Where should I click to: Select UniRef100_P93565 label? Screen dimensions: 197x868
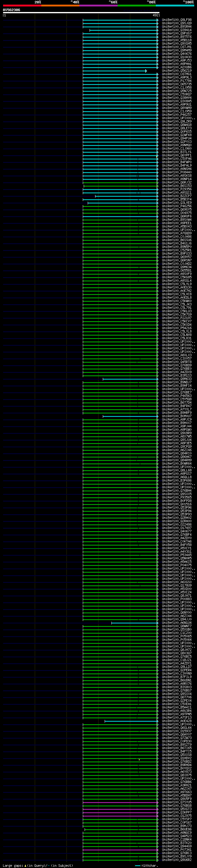coord(177,498)
